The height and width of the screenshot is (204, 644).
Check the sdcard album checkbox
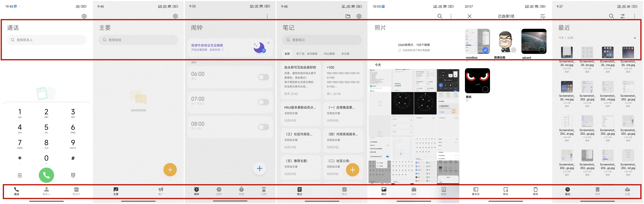pyautogui.click(x=542, y=50)
